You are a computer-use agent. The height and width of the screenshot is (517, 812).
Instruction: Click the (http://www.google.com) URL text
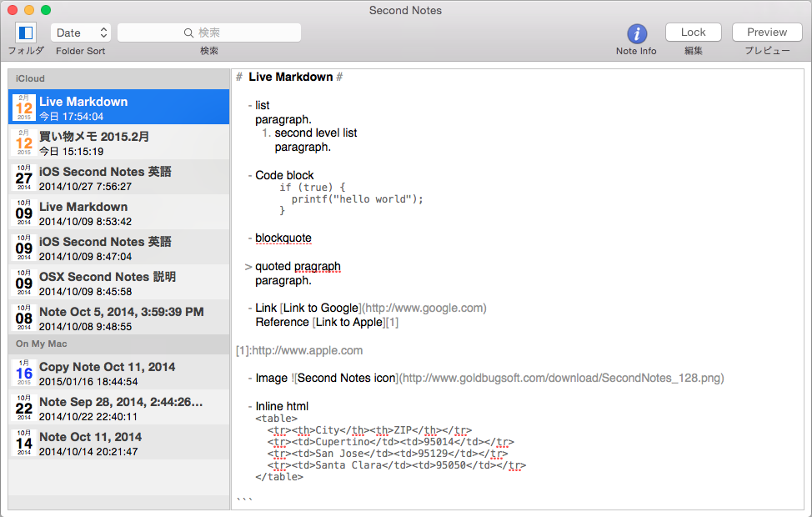pyautogui.click(x=424, y=309)
